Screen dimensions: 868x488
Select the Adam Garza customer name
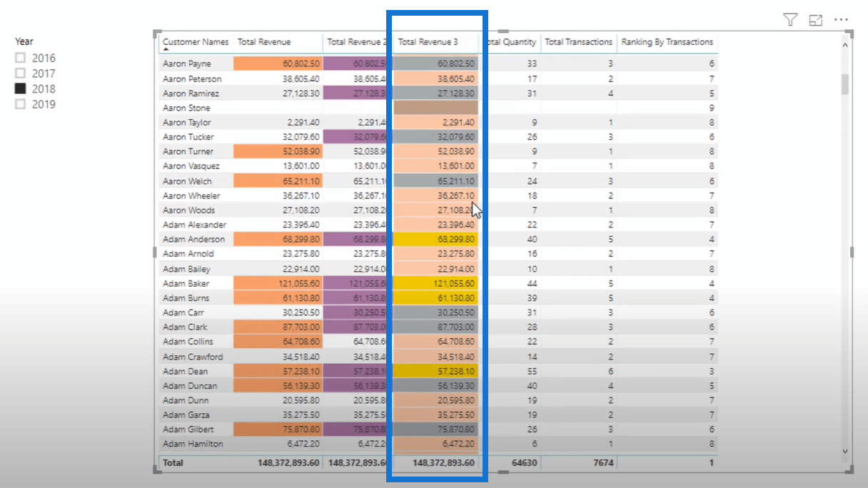click(186, 415)
